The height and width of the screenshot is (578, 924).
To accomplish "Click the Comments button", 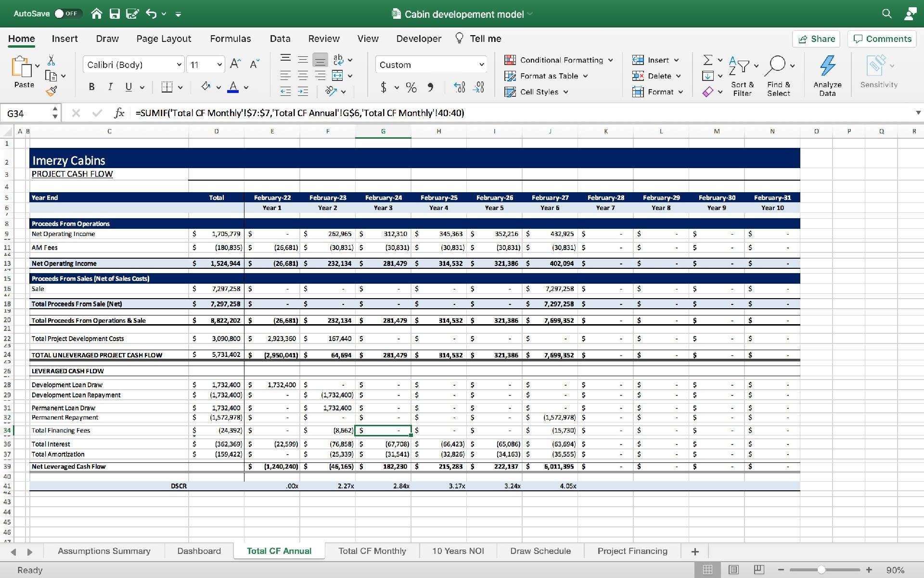I will 882,39.
